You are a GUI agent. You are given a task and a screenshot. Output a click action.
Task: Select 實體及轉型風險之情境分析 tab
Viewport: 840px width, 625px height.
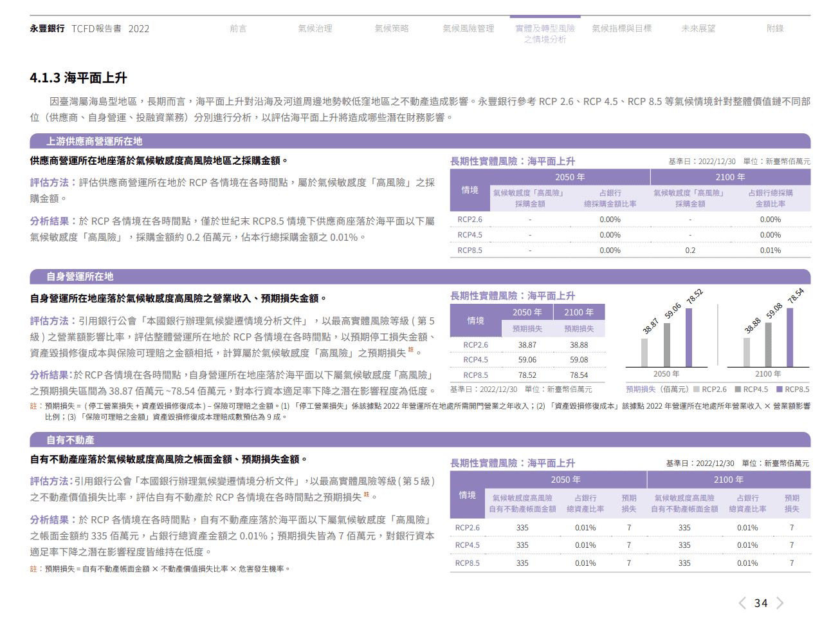545,33
